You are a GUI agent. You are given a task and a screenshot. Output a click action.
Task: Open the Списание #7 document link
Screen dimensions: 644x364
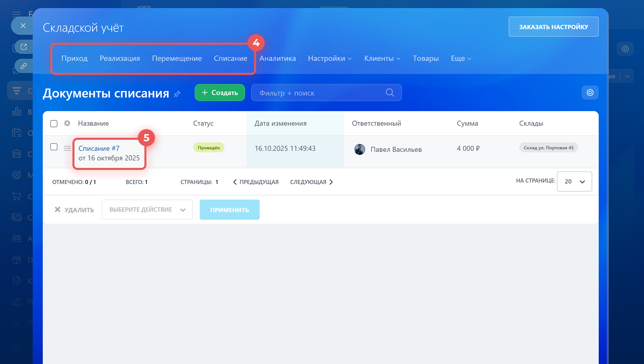point(99,148)
